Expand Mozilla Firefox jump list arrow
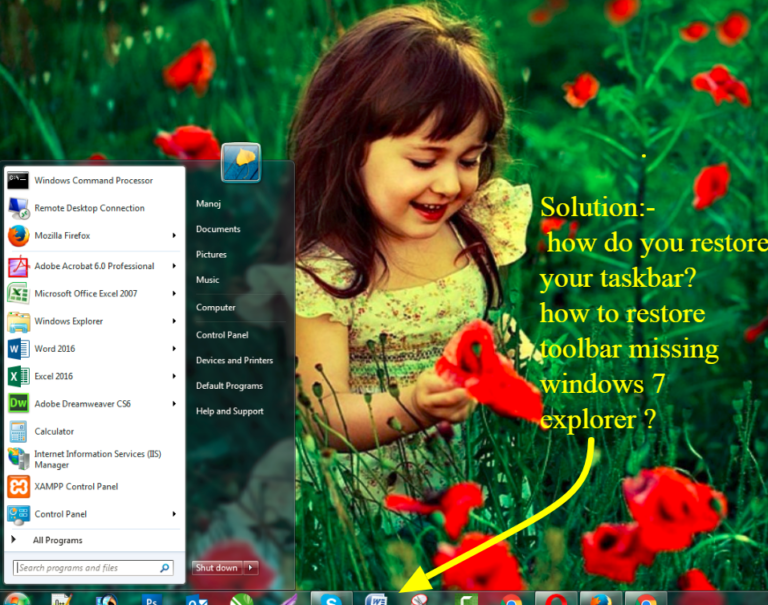Image resolution: width=768 pixels, height=605 pixels. pyautogui.click(x=174, y=236)
